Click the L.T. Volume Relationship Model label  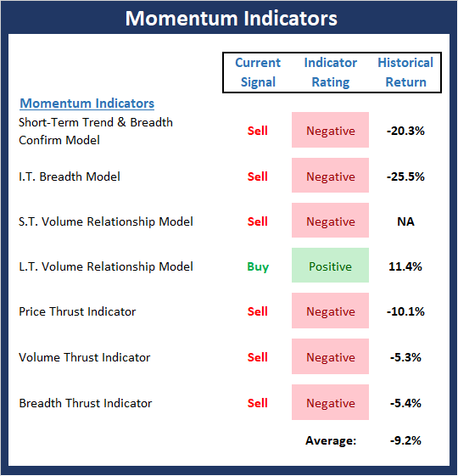(106, 266)
